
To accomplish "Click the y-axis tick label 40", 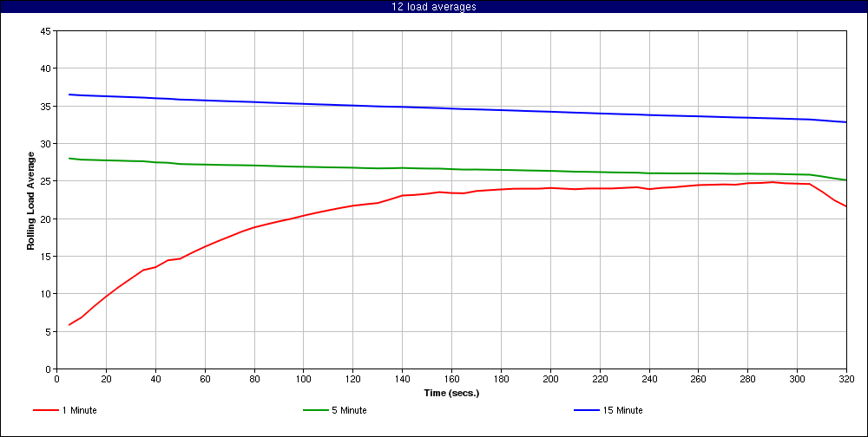I will click(x=46, y=68).
